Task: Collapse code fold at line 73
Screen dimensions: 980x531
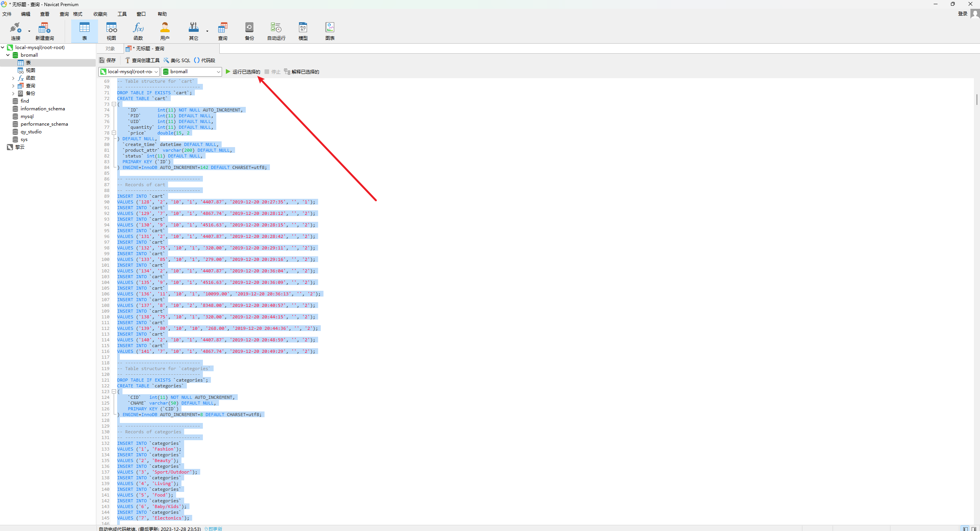Action: tap(114, 104)
